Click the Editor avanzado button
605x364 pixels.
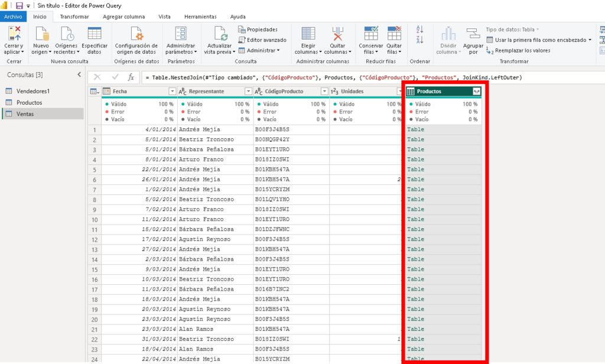(x=262, y=40)
